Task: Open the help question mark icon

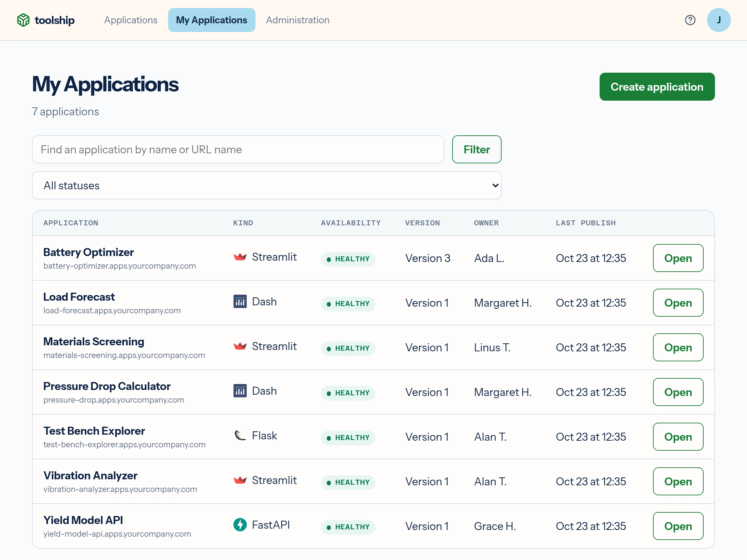Action: pos(690,20)
